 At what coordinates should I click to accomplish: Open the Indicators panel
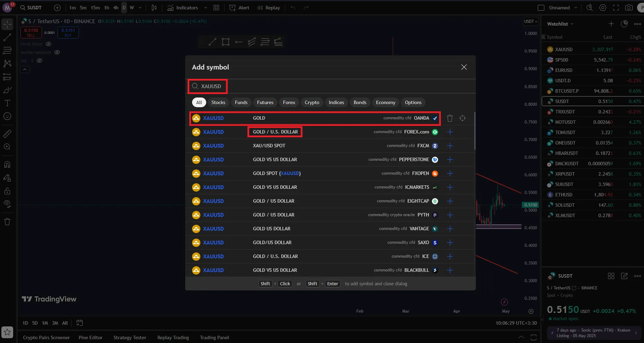point(183,8)
